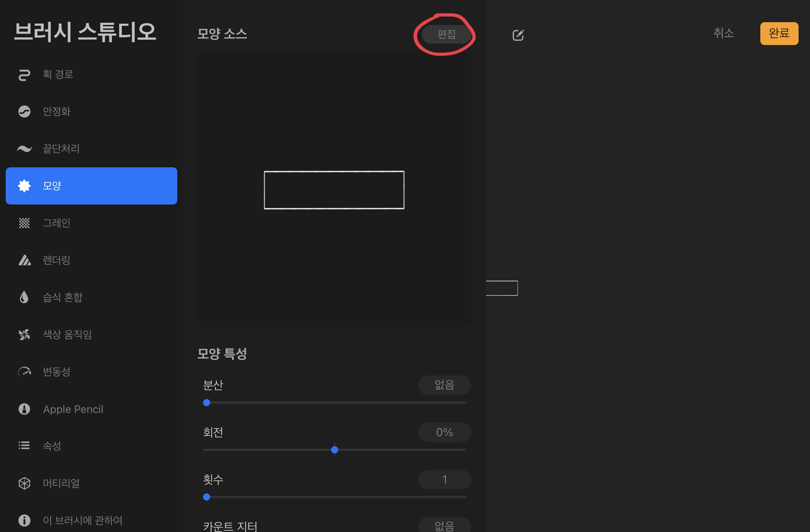
Task: Open About this brush (이 브러시에 관하여)
Action: click(x=83, y=520)
